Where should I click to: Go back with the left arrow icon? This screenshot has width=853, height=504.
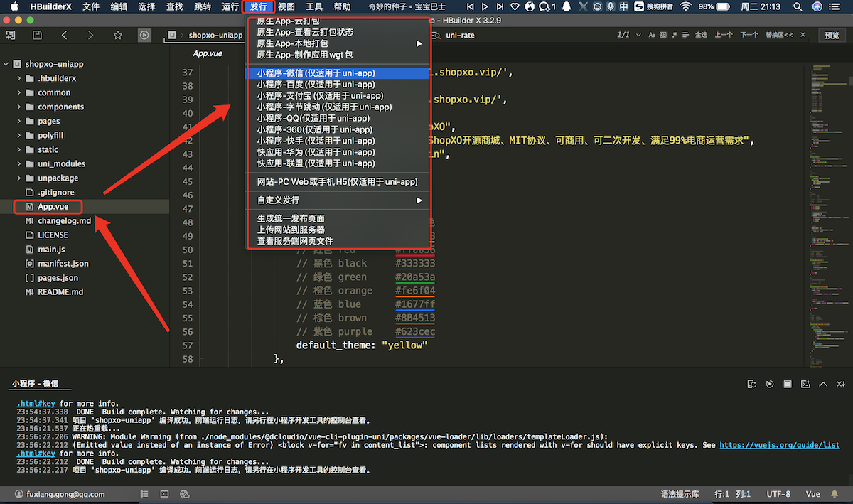pos(64,35)
